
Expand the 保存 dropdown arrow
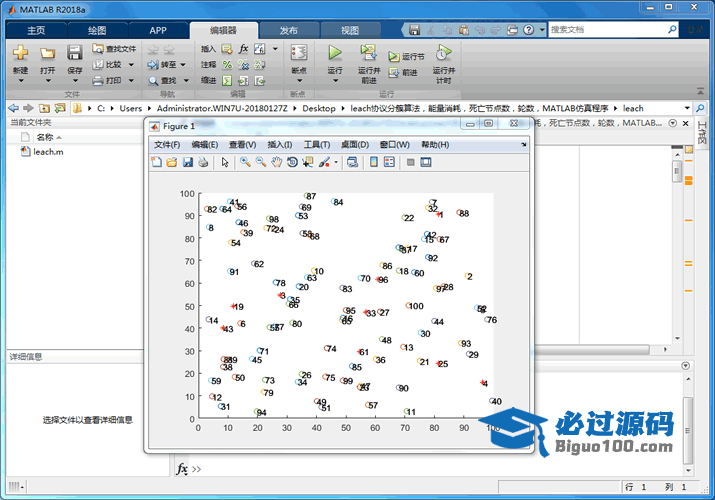[x=75, y=81]
